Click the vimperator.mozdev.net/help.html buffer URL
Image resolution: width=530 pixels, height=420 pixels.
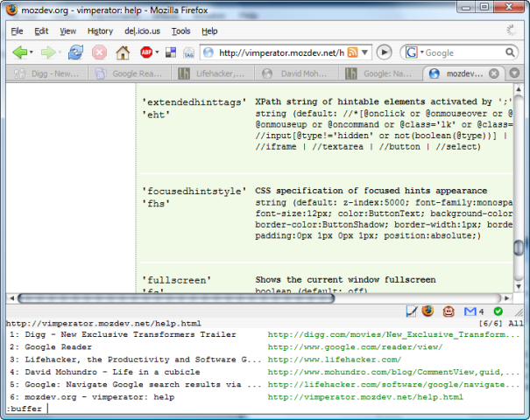pos(365,397)
